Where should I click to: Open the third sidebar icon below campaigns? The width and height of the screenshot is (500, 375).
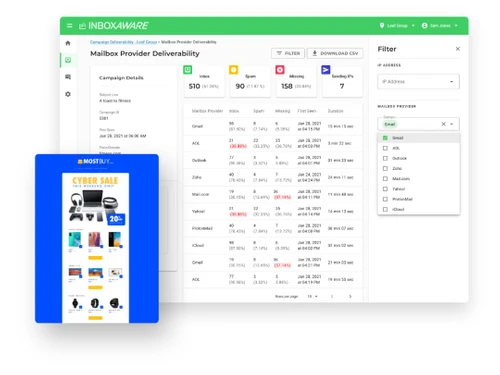pos(68,77)
